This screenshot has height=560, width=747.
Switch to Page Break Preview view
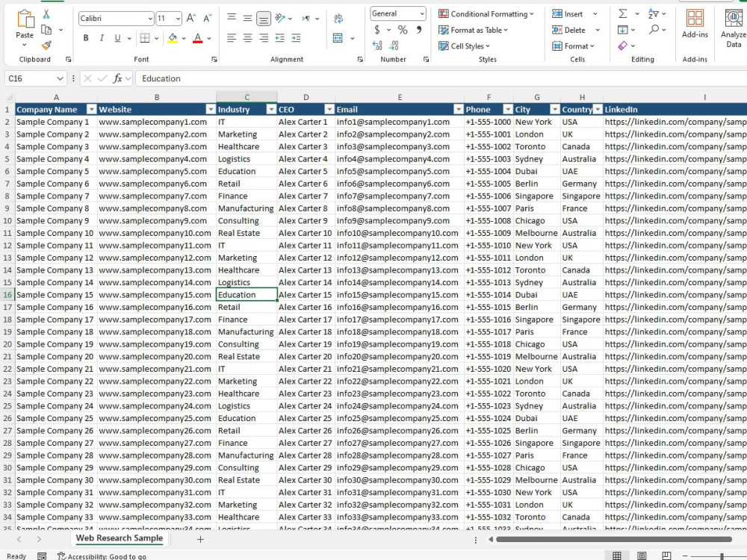click(666, 556)
